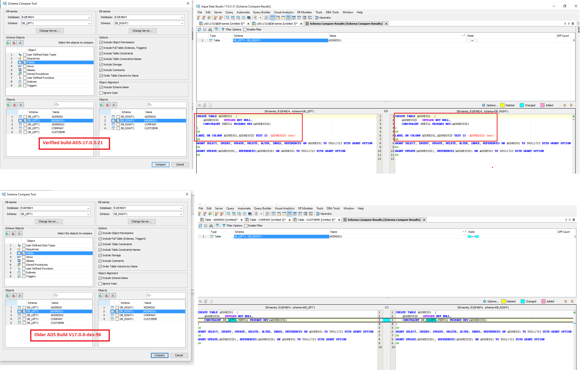Screen dimensions: 588x370
Task: Click the Options gear icon in upper diff panel
Action: pos(483,105)
